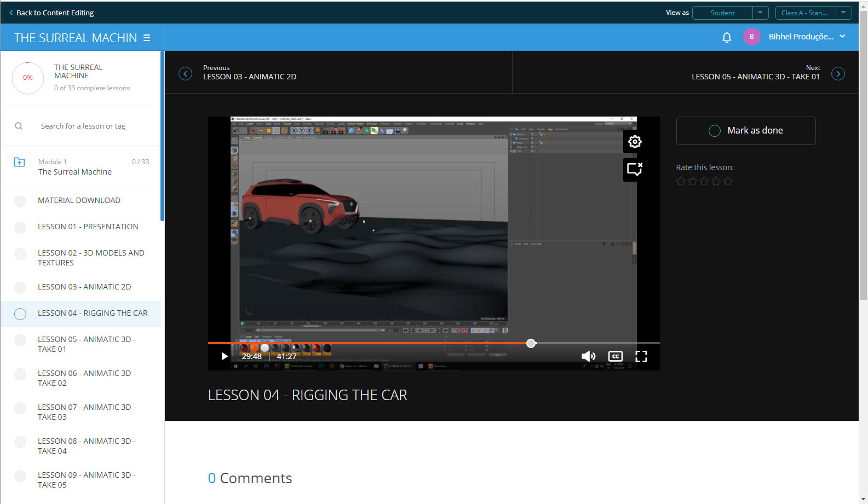Open video settings gear icon
The width and height of the screenshot is (868, 504).
[635, 142]
